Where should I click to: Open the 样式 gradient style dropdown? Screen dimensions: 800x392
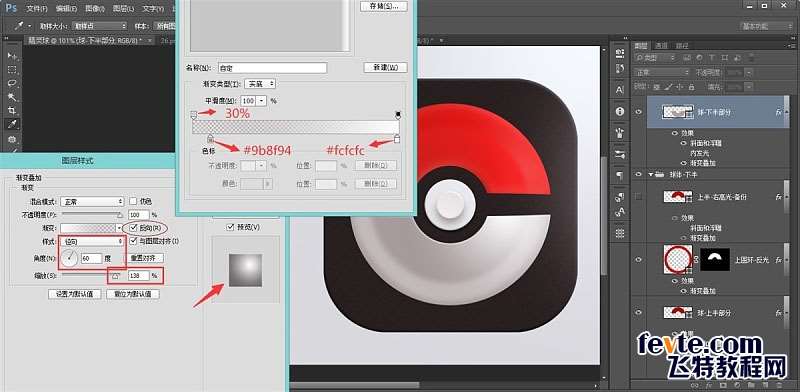(x=92, y=241)
